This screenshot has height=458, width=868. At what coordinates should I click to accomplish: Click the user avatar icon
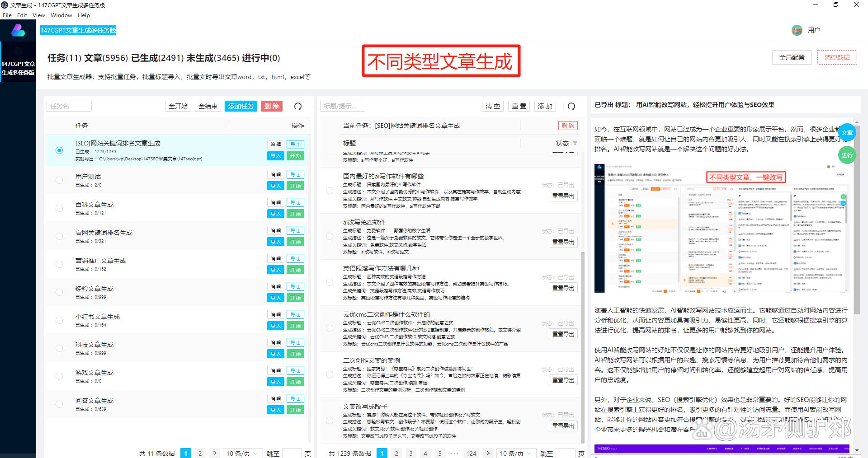(x=797, y=30)
